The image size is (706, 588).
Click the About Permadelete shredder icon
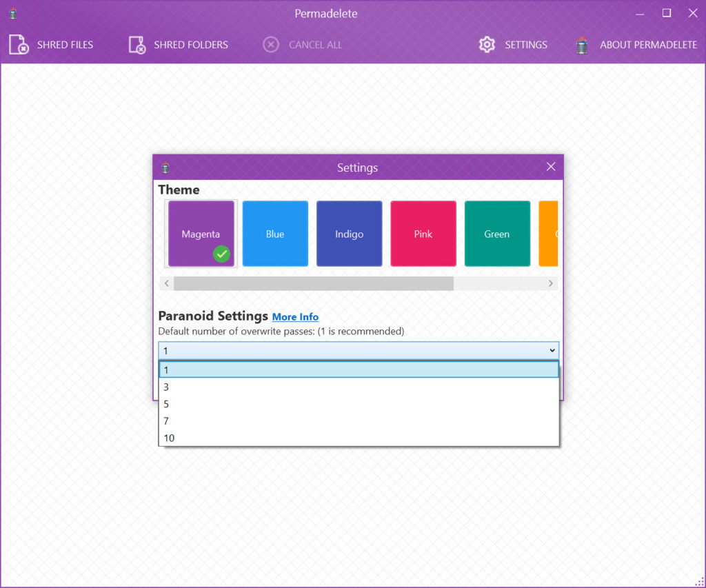(x=582, y=45)
